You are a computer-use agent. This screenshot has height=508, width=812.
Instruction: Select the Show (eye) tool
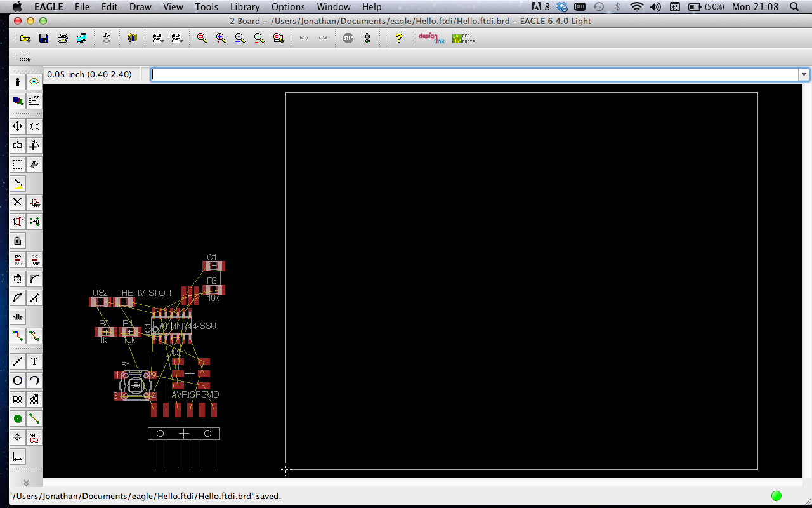[x=34, y=82]
